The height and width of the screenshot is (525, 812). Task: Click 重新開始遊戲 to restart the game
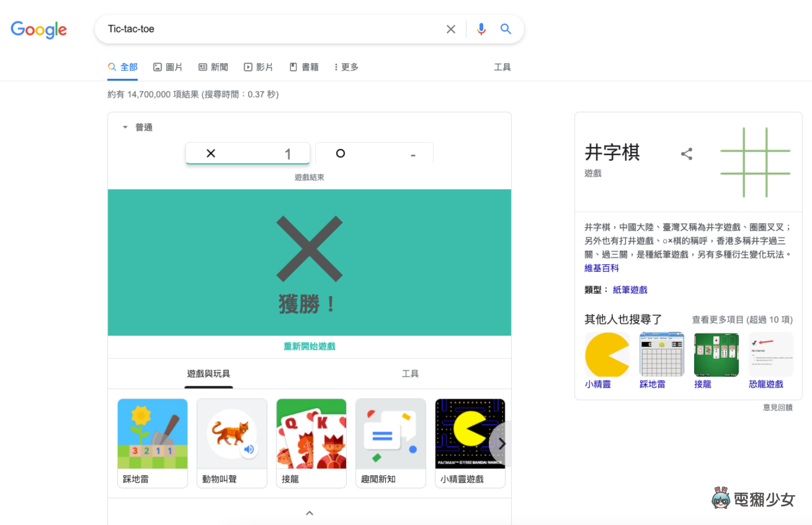click(x=309, y=346)
